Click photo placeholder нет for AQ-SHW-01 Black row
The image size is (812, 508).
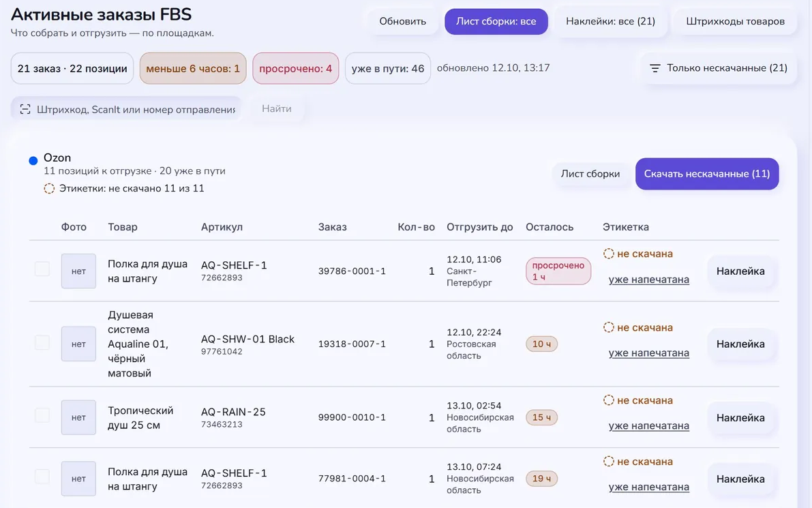(78, 344)
